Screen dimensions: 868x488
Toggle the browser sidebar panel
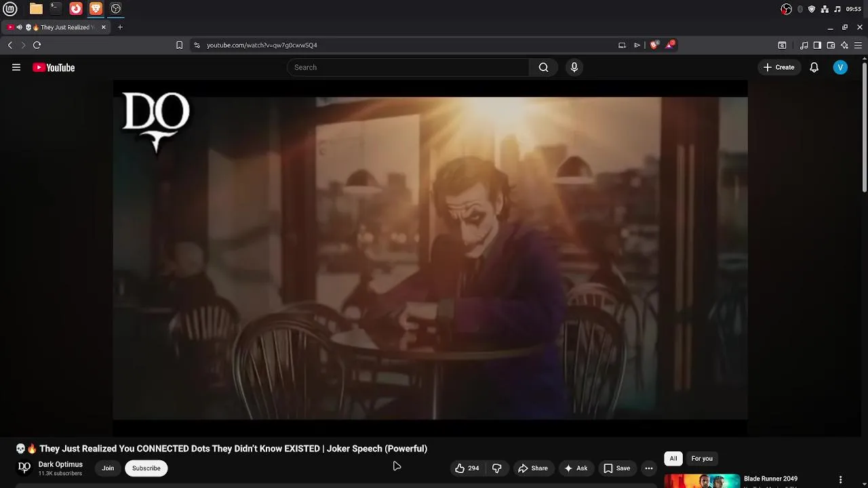817,45
